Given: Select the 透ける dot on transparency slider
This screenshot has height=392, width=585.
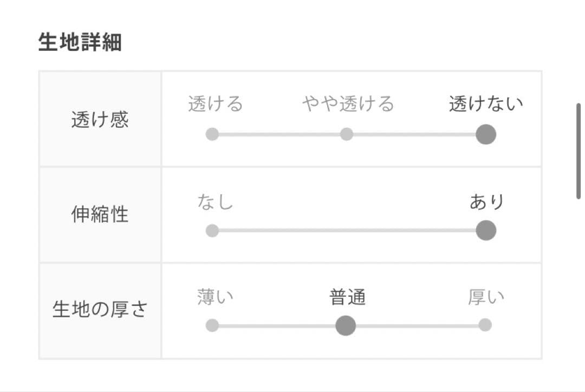Looking at the screenshot, I should click(212, 134).
